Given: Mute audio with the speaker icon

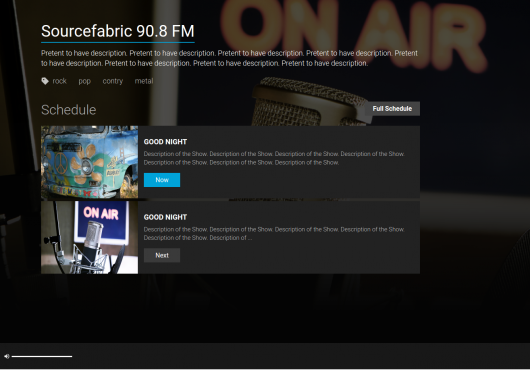Looking at the screenshot, I should (7, 356).
